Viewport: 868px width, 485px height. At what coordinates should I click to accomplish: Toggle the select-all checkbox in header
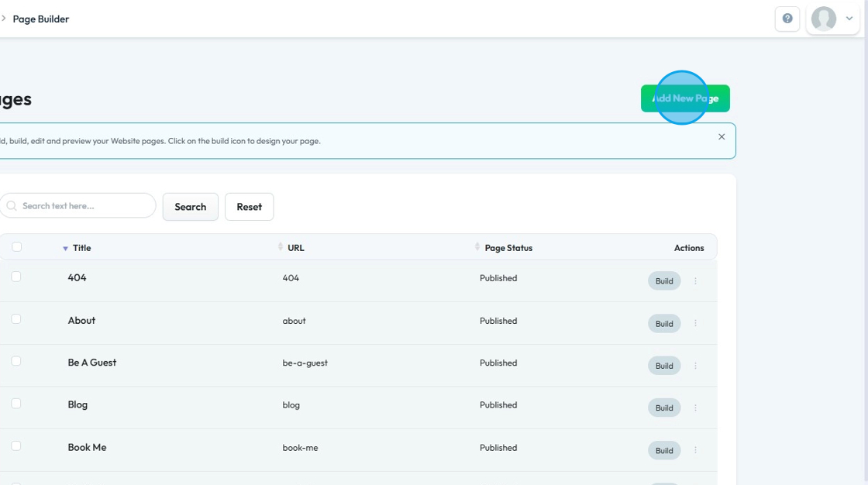16,247
